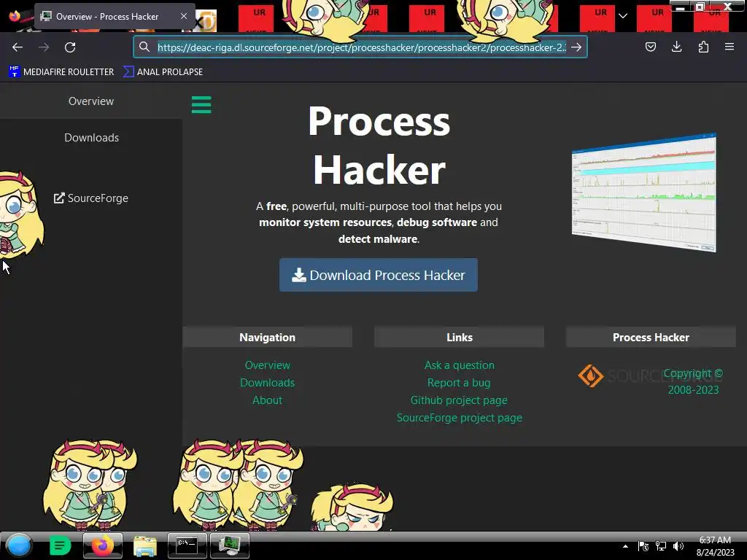Open the Github project page link
Viewport: 747px width, 560px height.
tap(459, 400)
